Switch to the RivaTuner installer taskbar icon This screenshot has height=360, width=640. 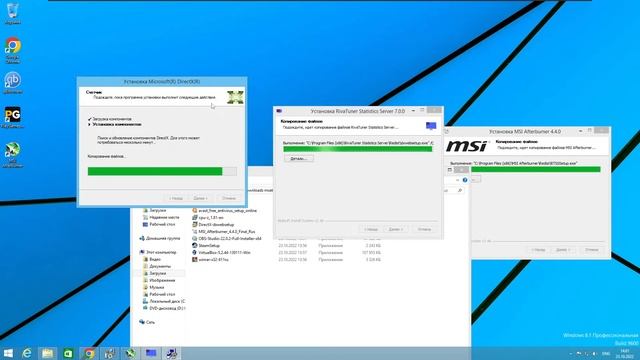[151, 353]
